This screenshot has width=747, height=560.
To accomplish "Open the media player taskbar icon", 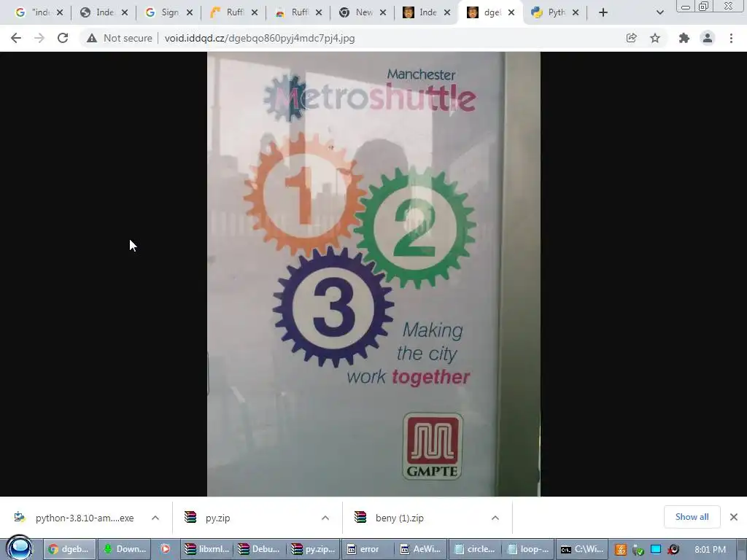I will [x=166, y=549].
